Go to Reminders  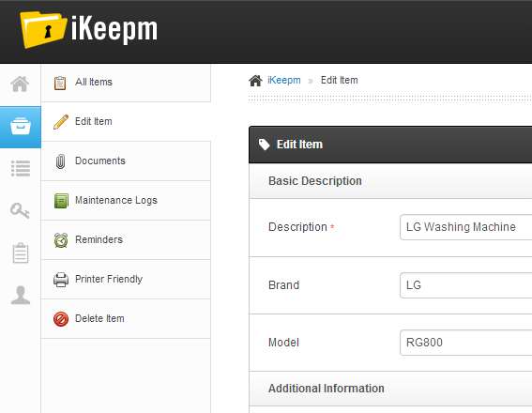(x=126, y=239)
